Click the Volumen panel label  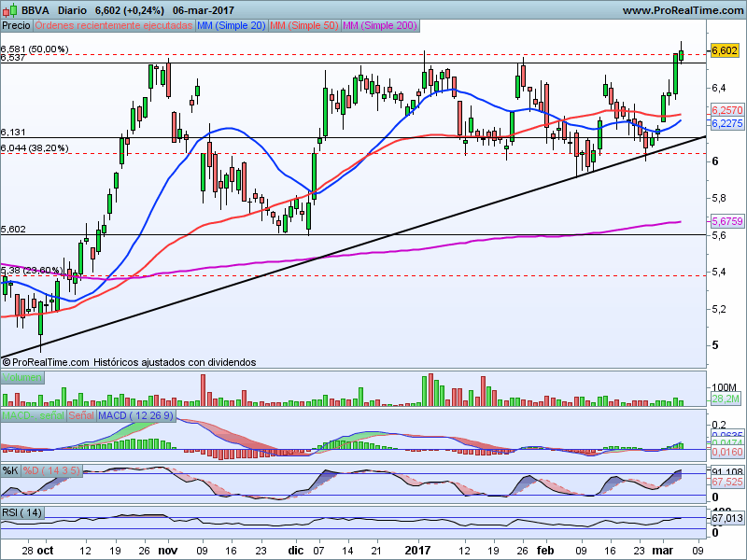[x=22, y=378]
